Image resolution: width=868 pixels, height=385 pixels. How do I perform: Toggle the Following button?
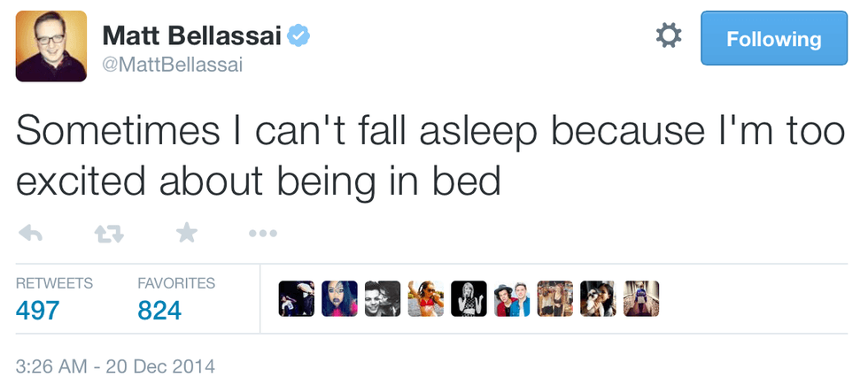click(773, 39)
